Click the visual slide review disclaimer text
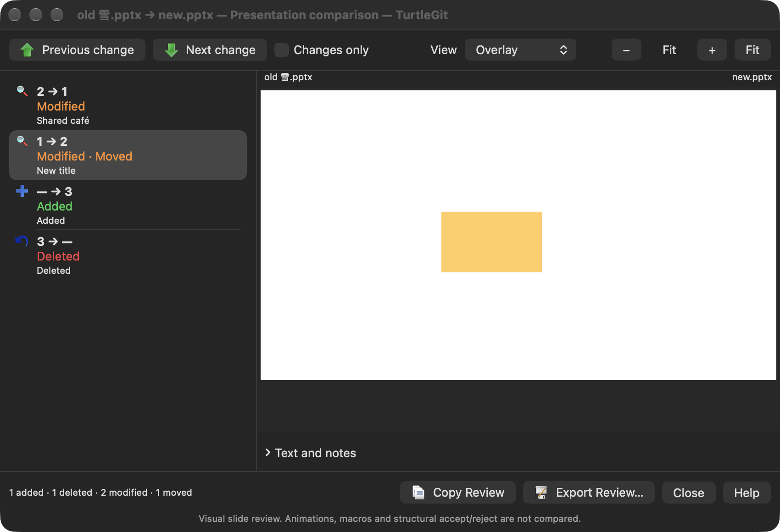Screen dimensions: 780x532 [390, 519]
